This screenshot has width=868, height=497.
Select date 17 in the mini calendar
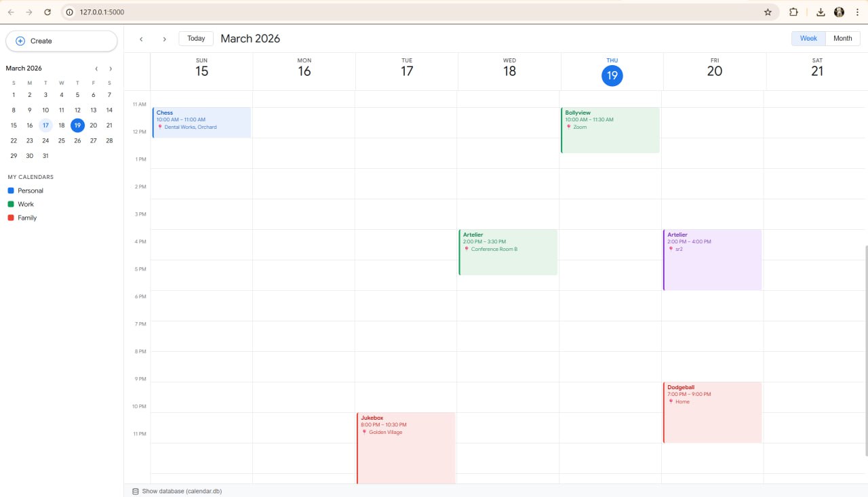tap(45, 125)
